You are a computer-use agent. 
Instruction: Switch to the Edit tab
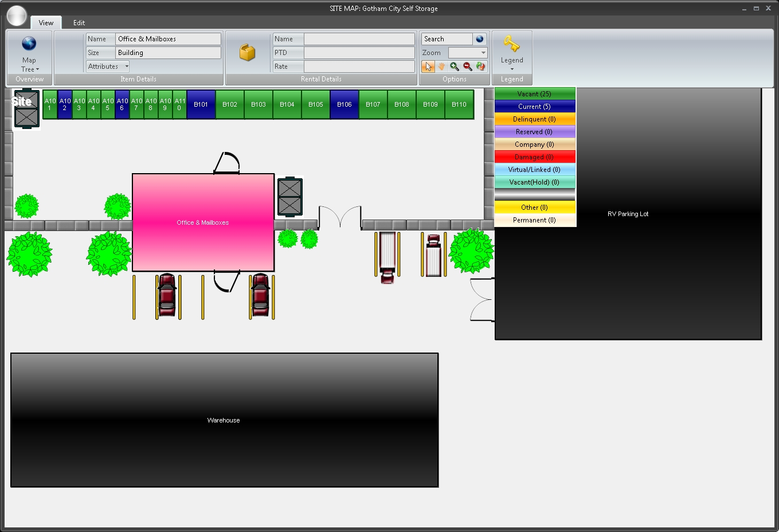tap(79, 22)
